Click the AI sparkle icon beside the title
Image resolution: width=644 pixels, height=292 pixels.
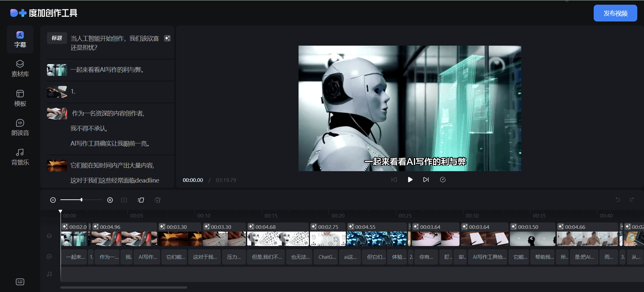(x=167, y=38)
